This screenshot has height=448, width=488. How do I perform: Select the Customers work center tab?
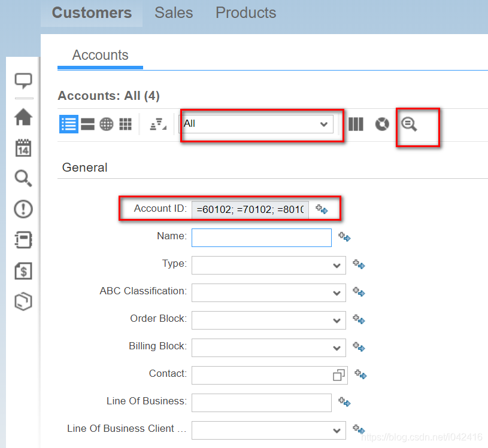click(92, 13)
